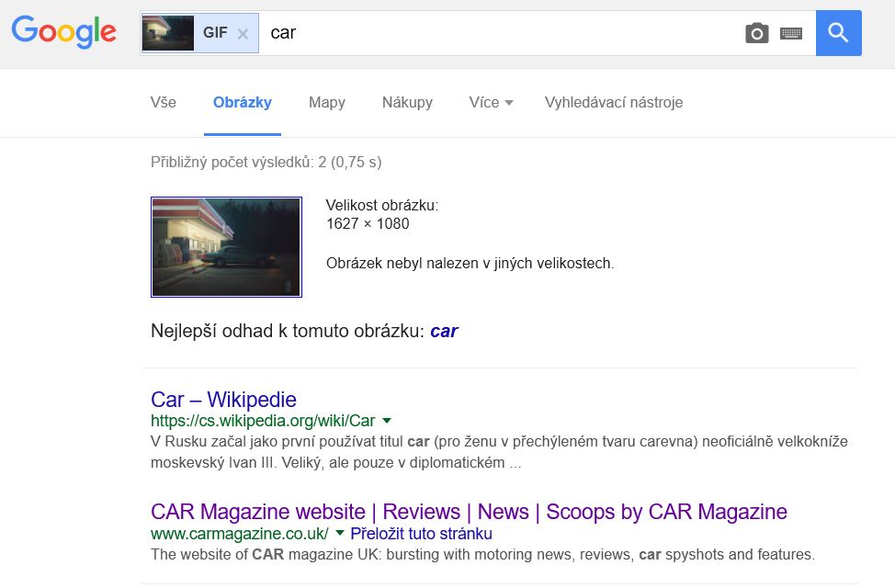Image resolution: width=895 pixels, height=588 pixels.
Task: Click the https://cs.wikipedia.org/wiki/Car URL text
Action: (263, 421)
